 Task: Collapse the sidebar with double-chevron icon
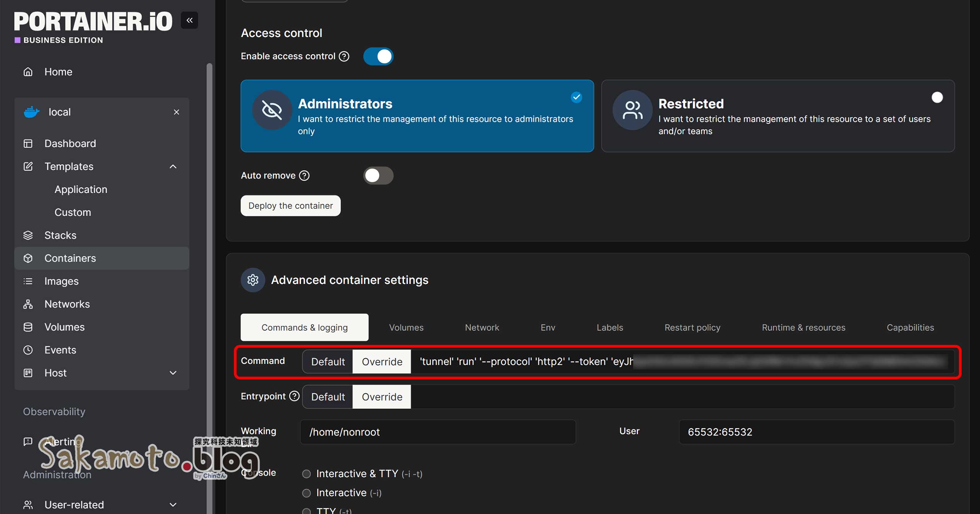[x=189, y=20]
